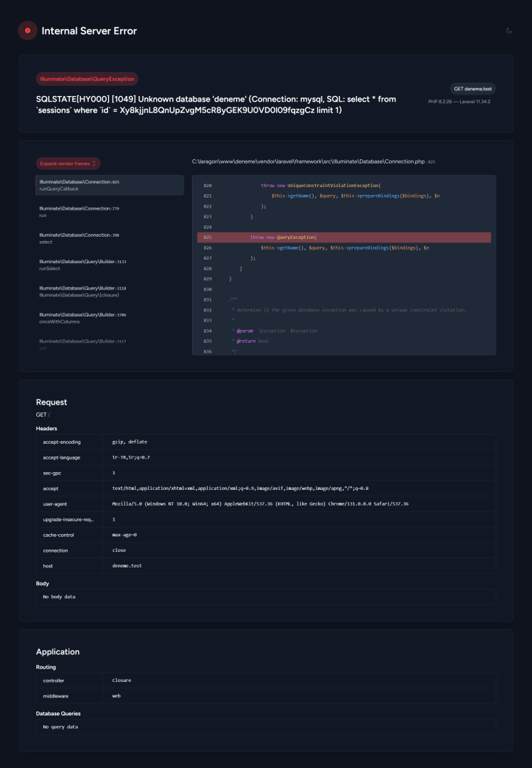This screenshot has width=532, height=768.
Task: Click the Application section heading
Action: tap(58, 652)
